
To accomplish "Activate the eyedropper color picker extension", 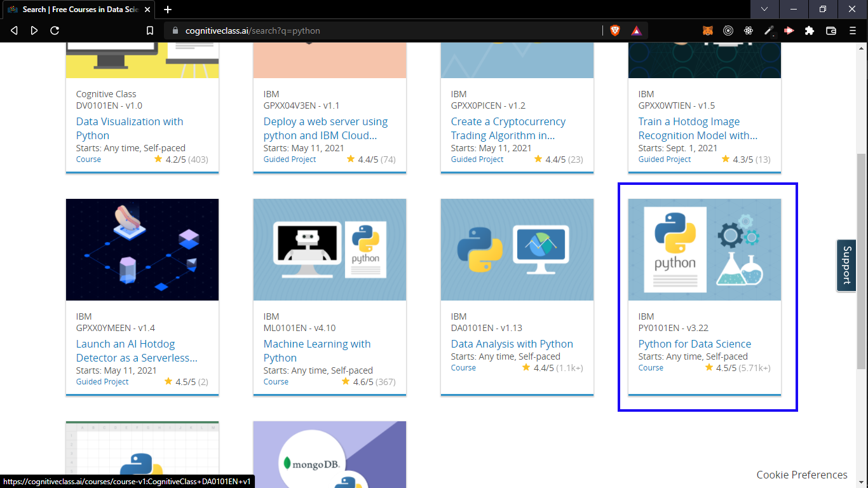I will (x=769, y=30).
